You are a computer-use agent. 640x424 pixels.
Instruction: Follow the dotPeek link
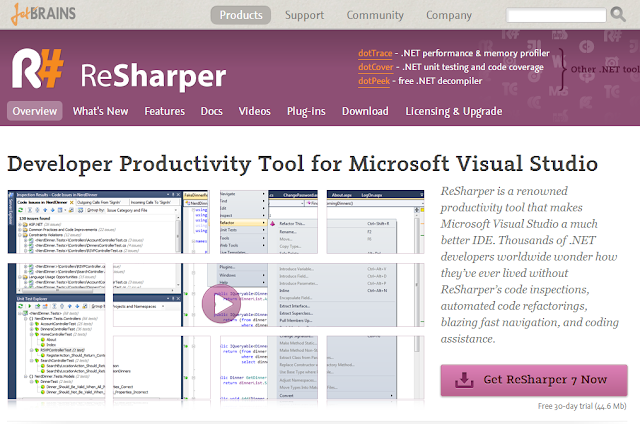click(374, 81)
